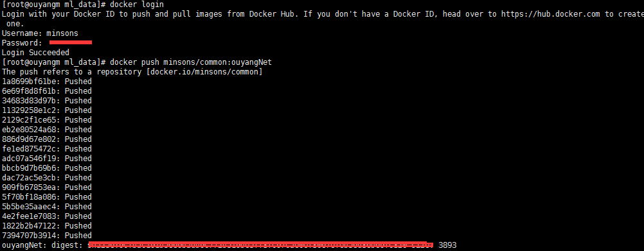Image resolution: width=644 pixels, height=251 pixels.
Task: Click the 'docker login' command text
Action: coord(137,4)
